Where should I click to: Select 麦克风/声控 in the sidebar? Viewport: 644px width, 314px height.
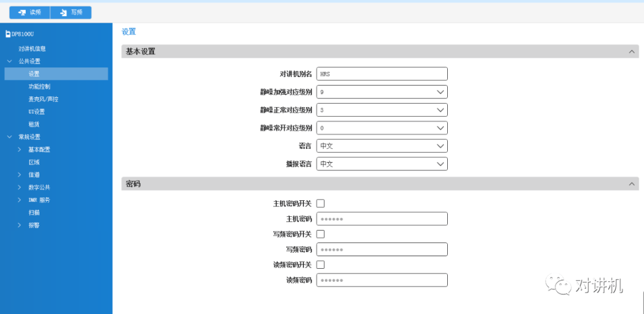pyautogui.click(x=44, y=100)
